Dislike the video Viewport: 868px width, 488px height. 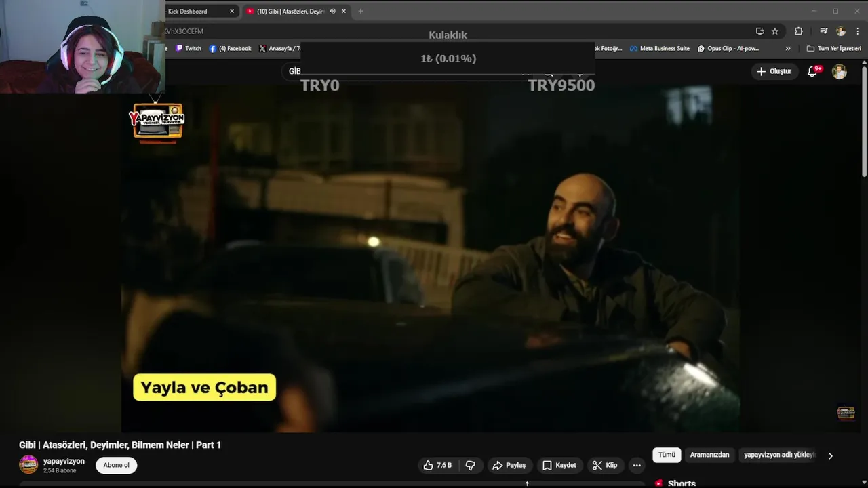click(x=471, y=465)
